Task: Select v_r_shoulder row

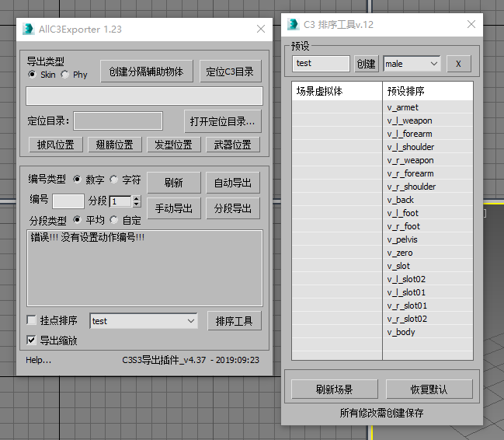Action: (427, 187)
